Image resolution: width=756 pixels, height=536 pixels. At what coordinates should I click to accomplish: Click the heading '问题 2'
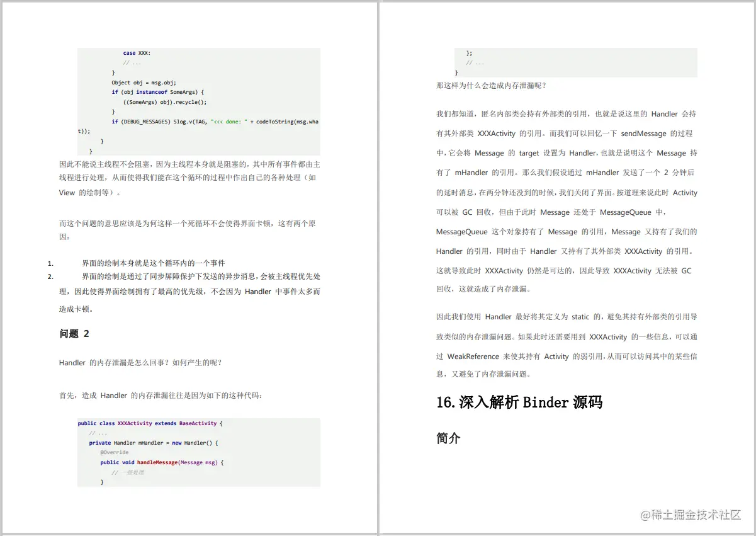(74, 334)
